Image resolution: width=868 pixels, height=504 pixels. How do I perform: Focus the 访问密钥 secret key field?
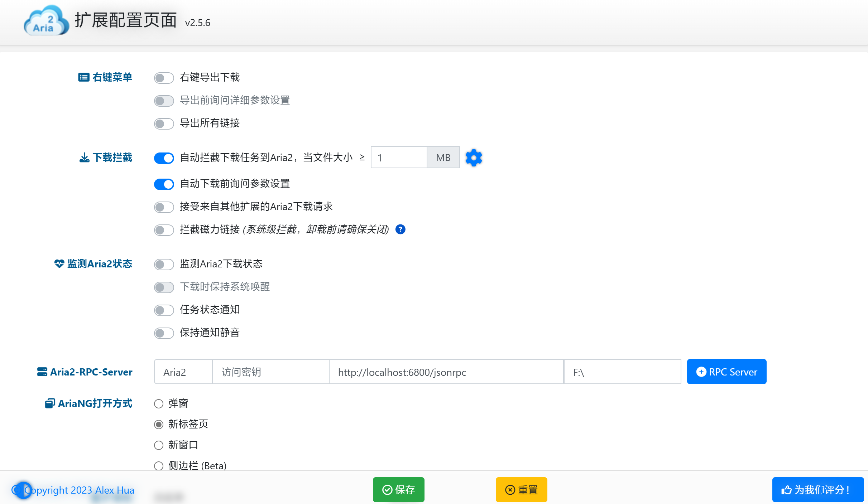tap(270, 372)
